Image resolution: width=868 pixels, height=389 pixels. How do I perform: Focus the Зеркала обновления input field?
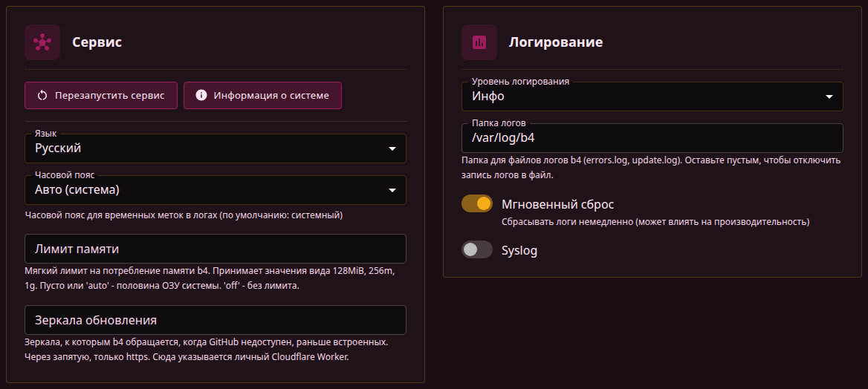[216, 320]
